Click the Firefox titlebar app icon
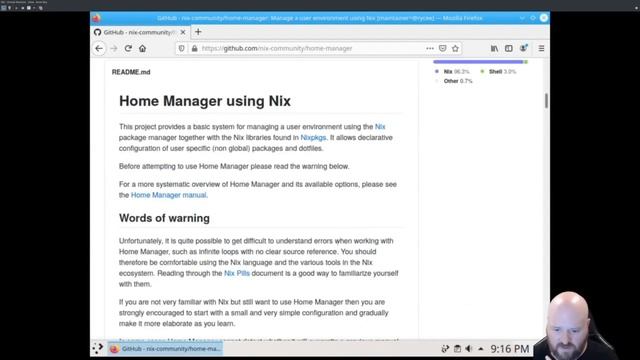640x360 pixels. [x=96, y=18]
